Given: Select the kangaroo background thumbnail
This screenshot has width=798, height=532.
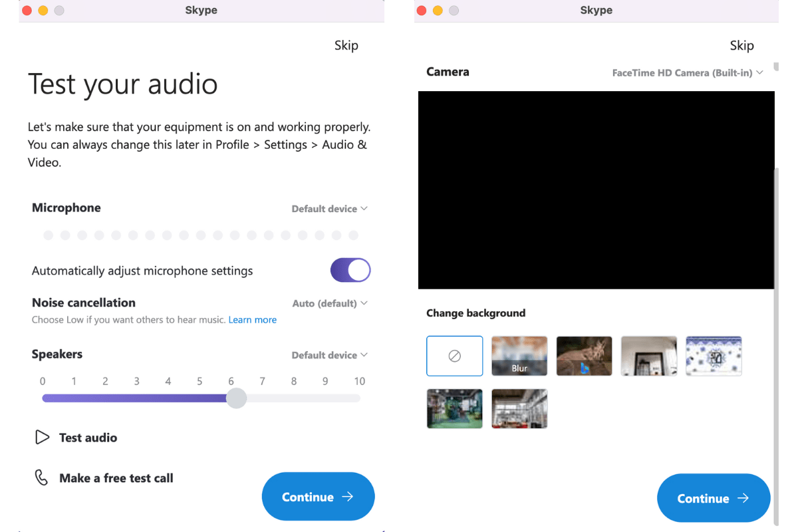Looking at the screenshot, I should click(584, 356).
